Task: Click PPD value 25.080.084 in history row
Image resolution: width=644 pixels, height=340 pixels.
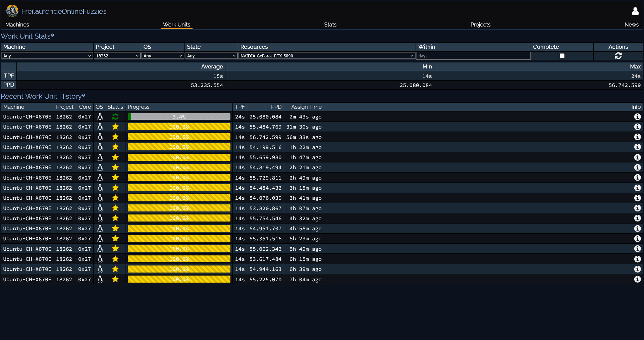Action: tap(265, 117)
